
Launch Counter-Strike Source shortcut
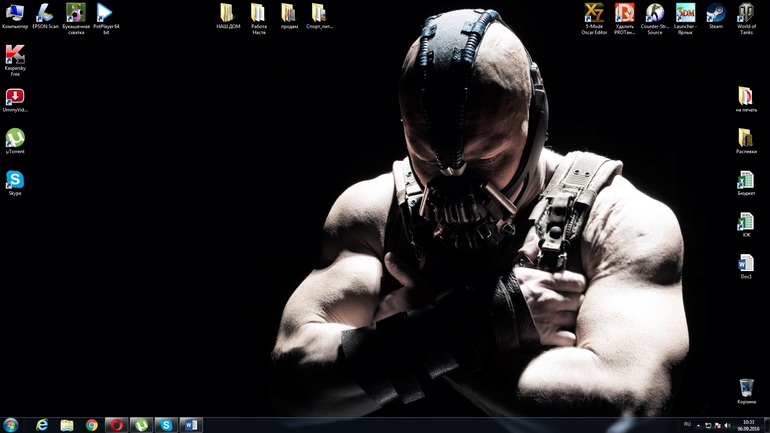[655, 13]
